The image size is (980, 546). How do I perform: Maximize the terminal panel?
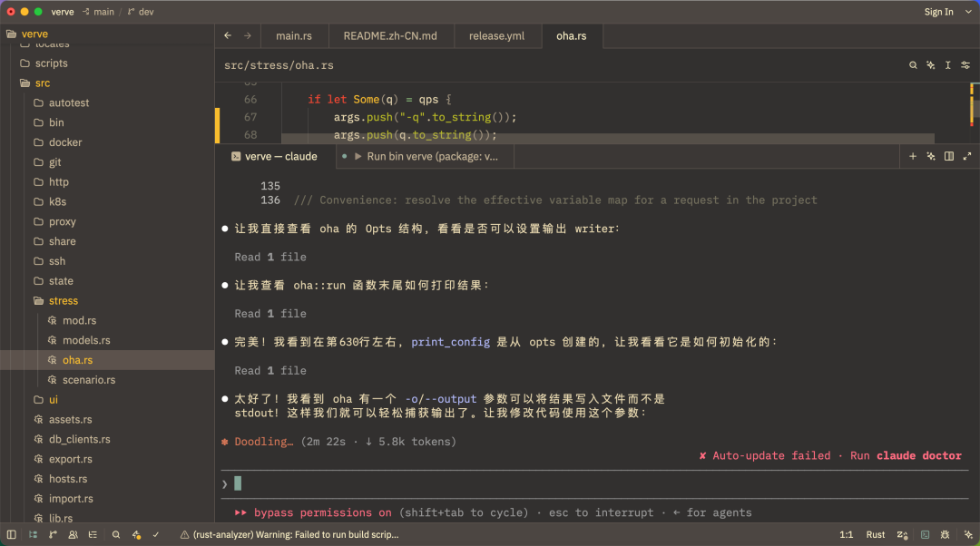click(967, 156)
